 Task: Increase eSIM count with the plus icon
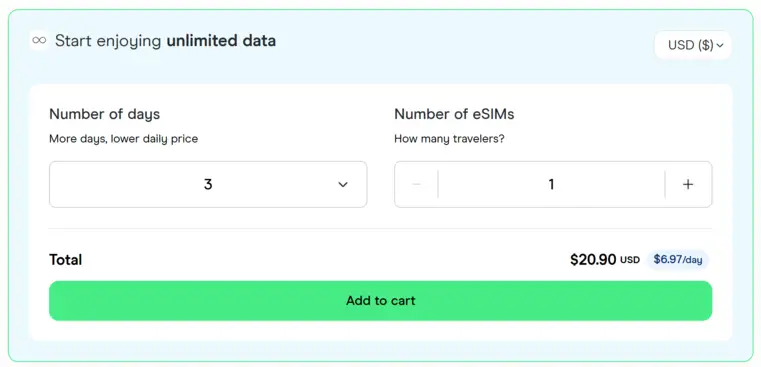pos(688,184)
